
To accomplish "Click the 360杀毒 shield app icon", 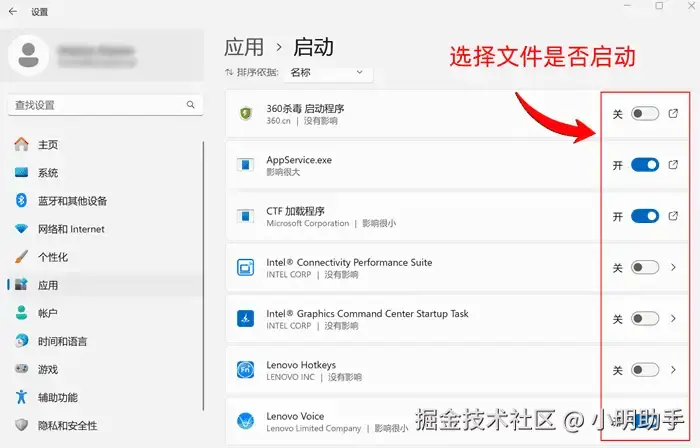I will pos(246,114).
